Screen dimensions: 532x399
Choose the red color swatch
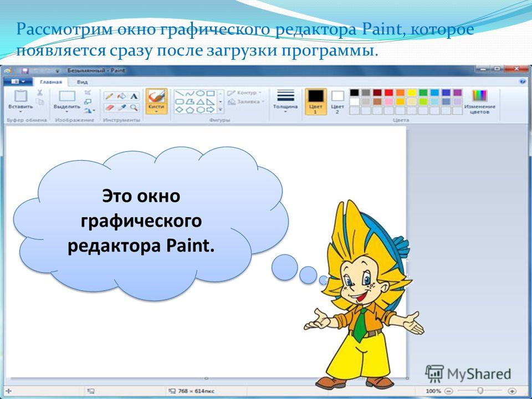click(x=389, y=93)
